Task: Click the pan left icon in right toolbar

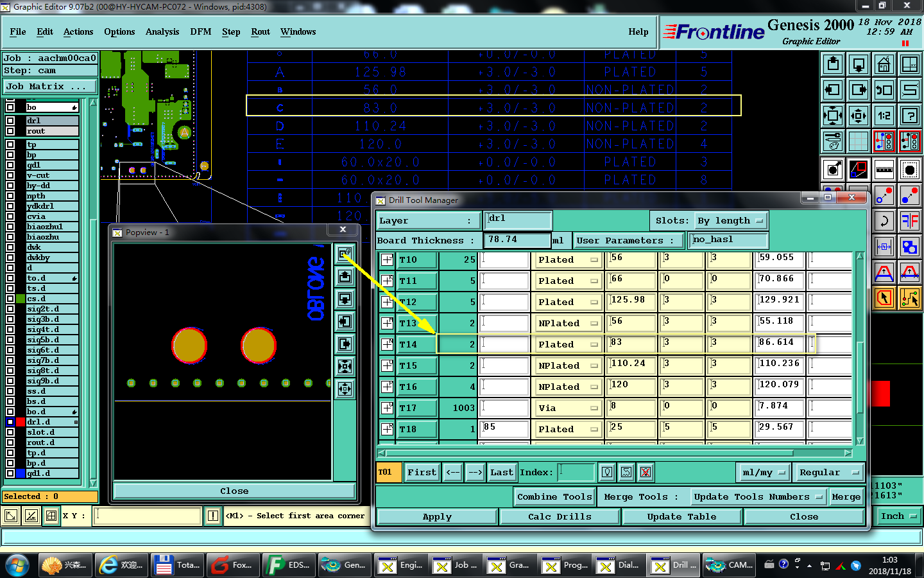Action: click(833, 90)
